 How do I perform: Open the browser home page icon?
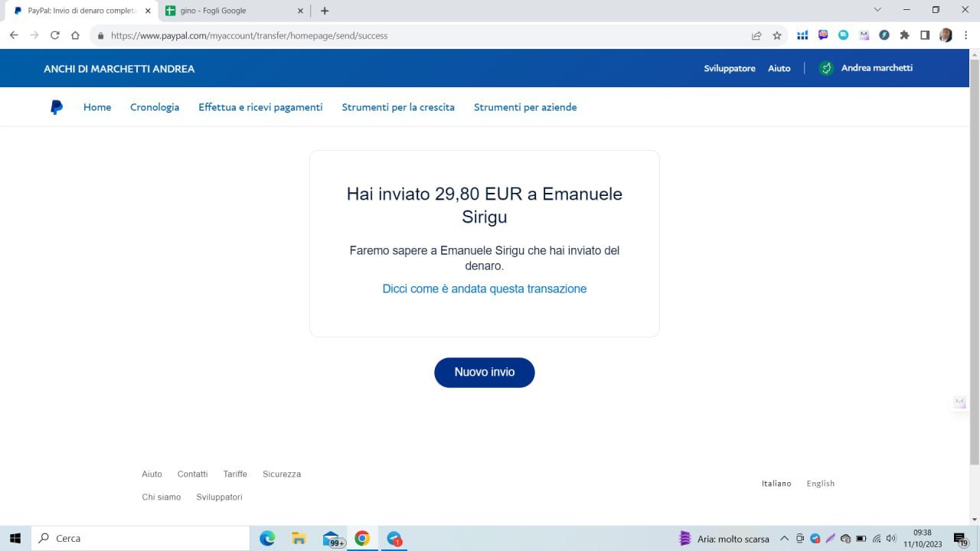tap(75, 35)
